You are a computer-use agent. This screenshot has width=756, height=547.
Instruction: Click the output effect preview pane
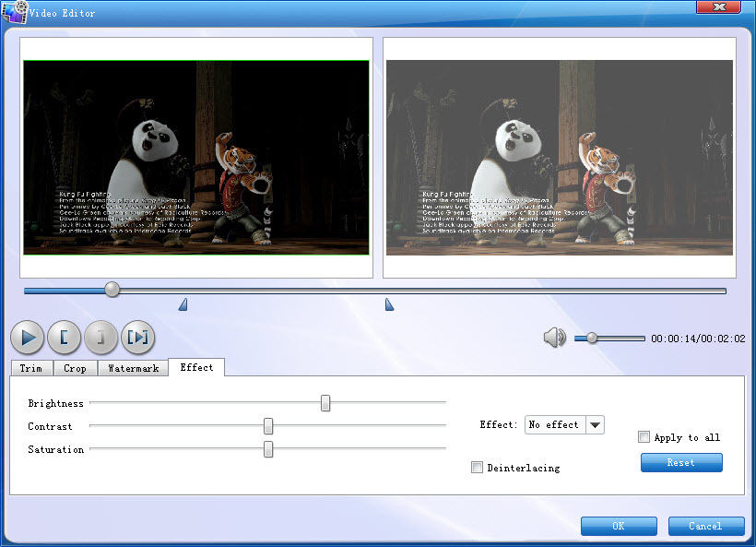tap(560, 158)
